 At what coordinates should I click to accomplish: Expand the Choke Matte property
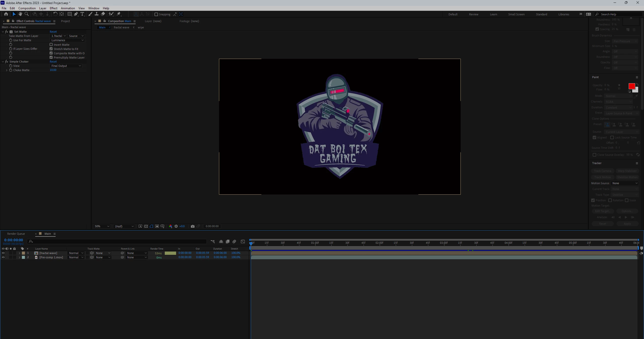pos(7,70)
